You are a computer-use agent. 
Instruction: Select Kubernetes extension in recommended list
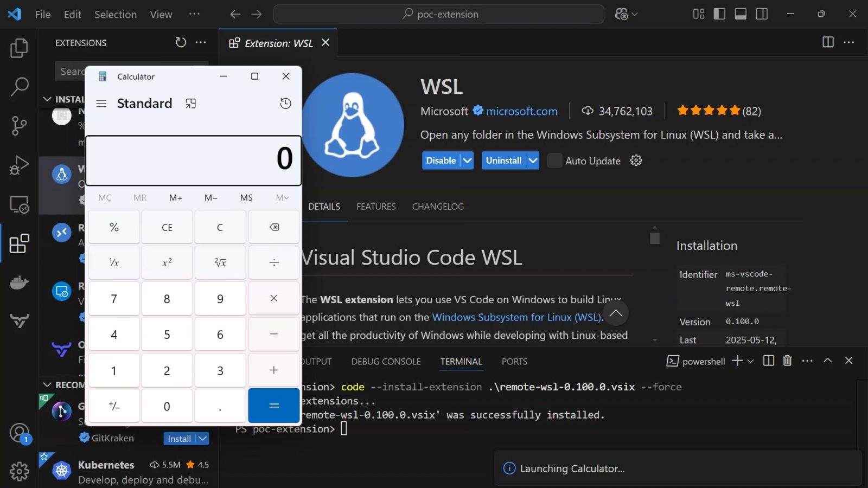click(128, 471)
